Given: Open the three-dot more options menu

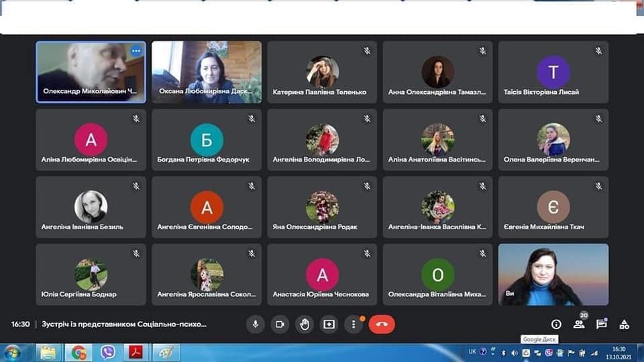Looking at the screenshot, I should pos(354,324).
